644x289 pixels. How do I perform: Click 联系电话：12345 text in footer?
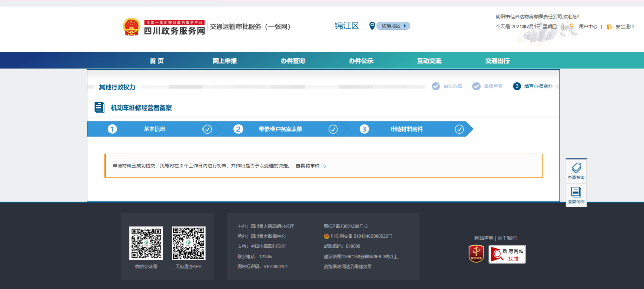coord(254,257)
